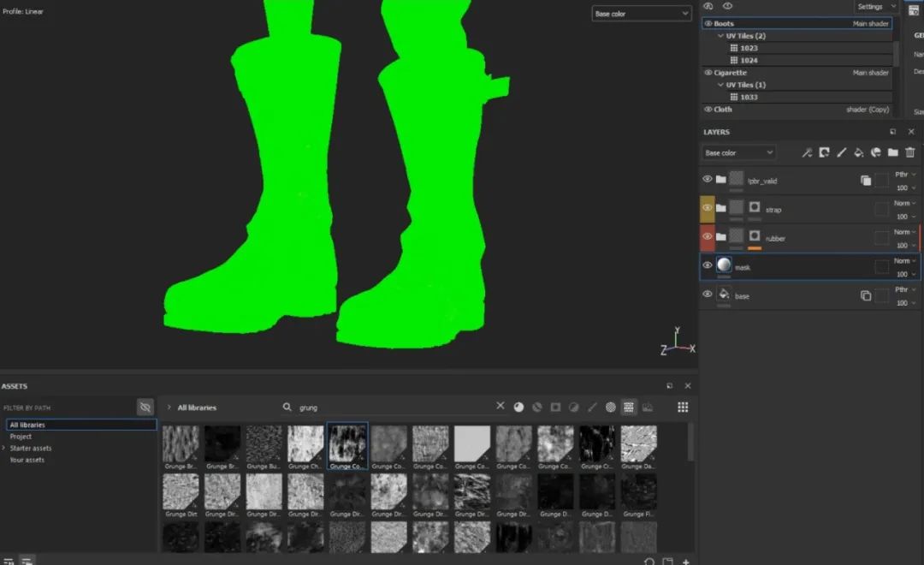Switch assets to grid view icon
This screenshot has height=565, width=924.
pyautogui.click(x=682, y=407)
